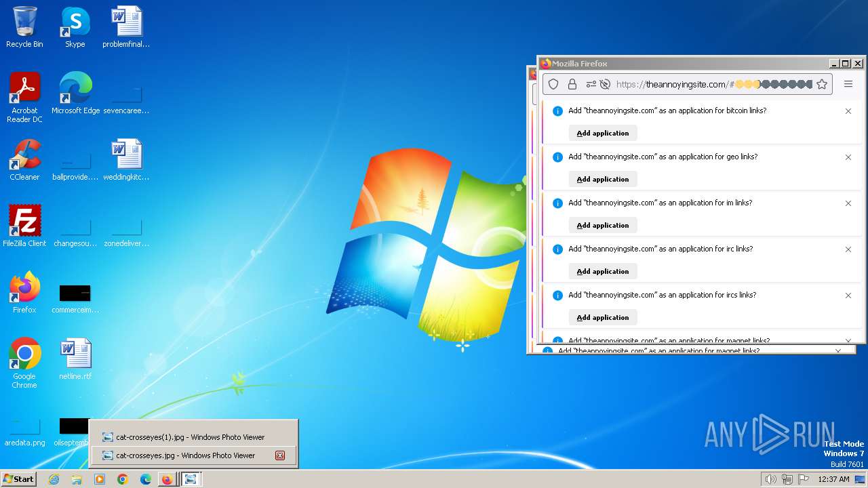Select the Recycle Bin desktop icon

point(24,27)
